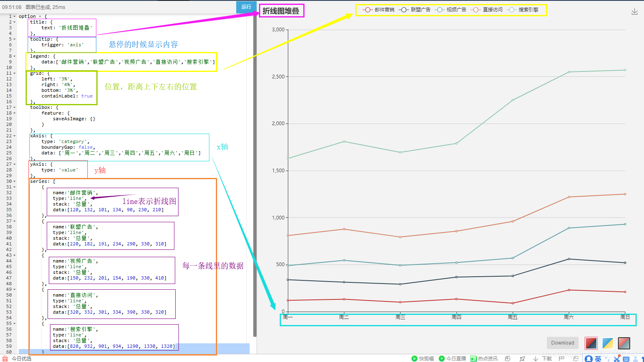Click the input method 英 language indicator
644x362 pixels.
pos(598,359)
